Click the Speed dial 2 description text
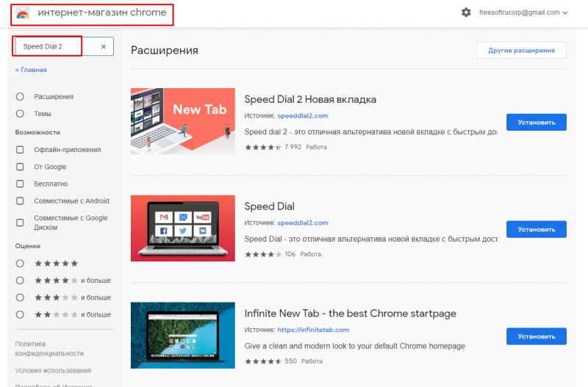This screenshot has width=588, height=387. tap(370, 132)
